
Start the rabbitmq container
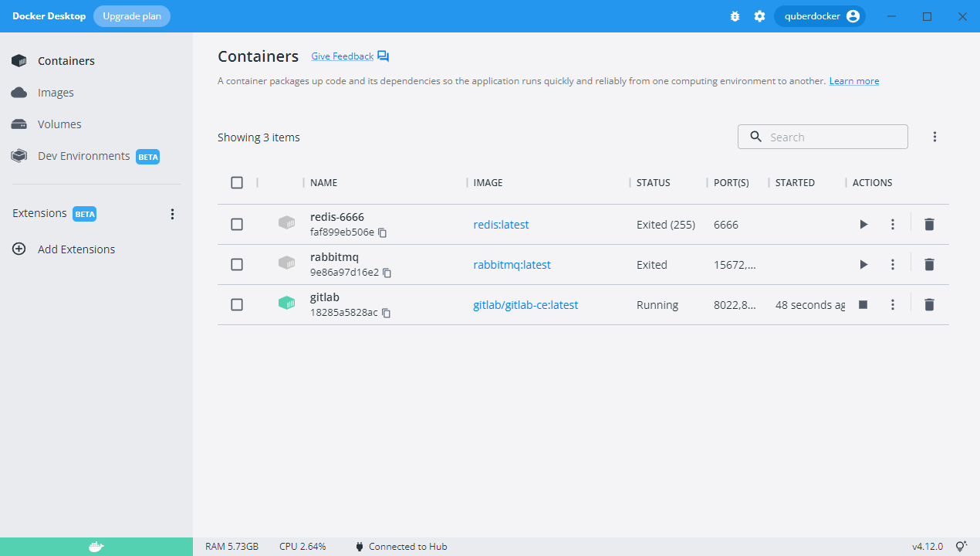click(x=863, y=265)
